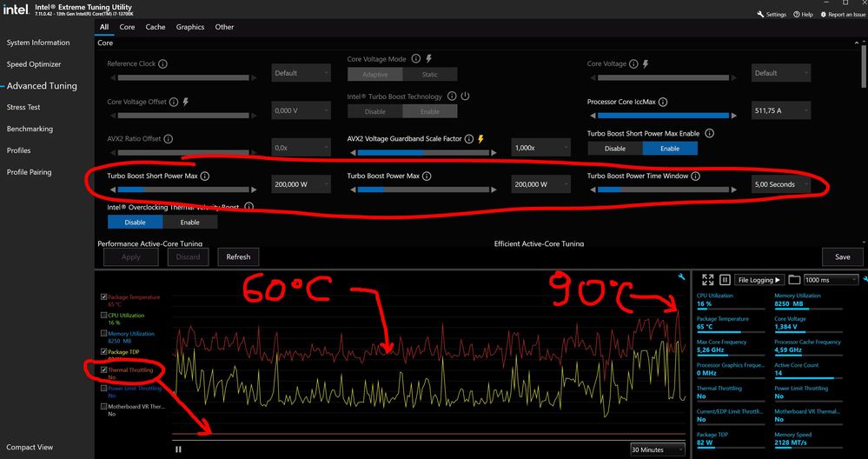Click the Refresh button
This screenshot has height=459, width=868.
[239, 257]
